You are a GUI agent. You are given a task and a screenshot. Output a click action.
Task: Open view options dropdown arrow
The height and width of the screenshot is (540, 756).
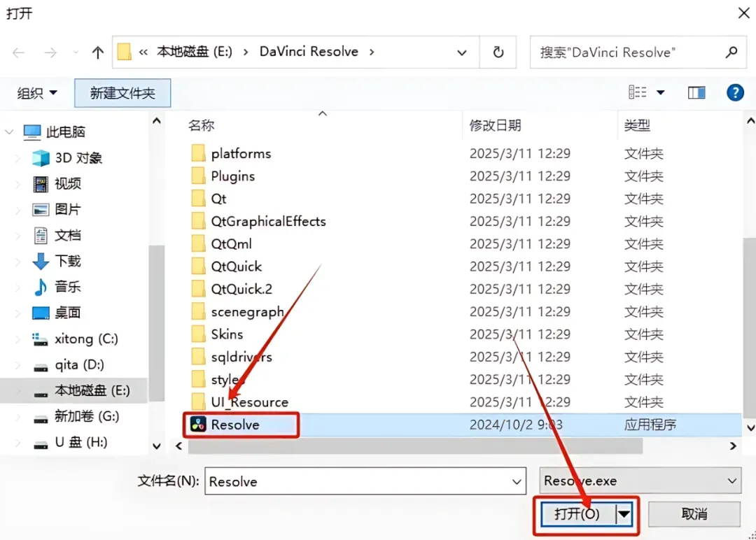[661, 92]
